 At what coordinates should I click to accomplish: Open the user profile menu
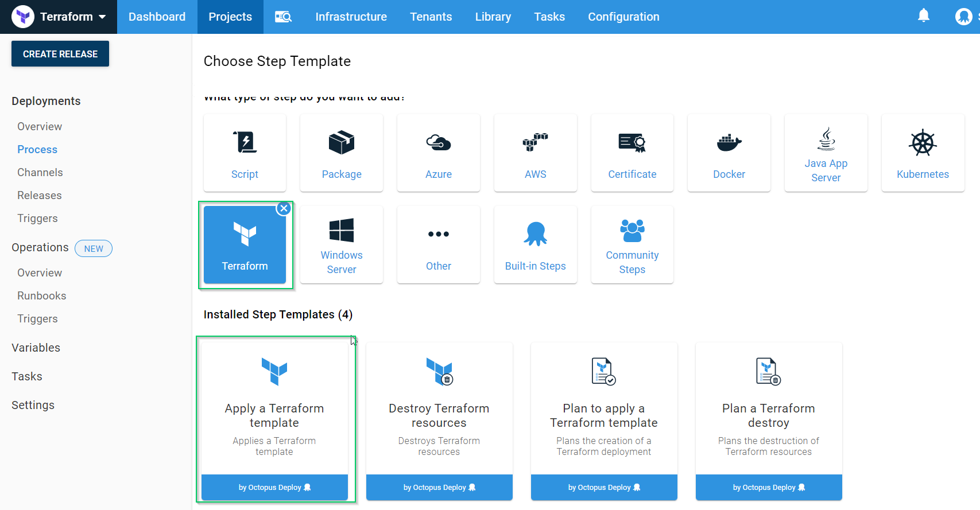coord(963,17)
